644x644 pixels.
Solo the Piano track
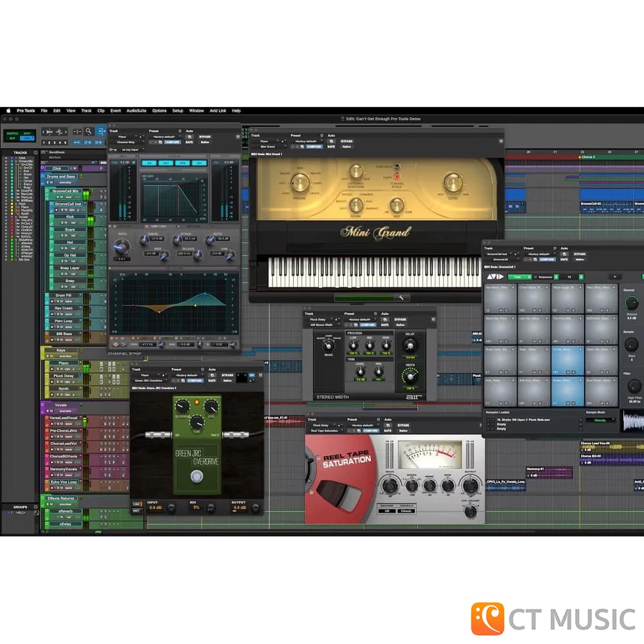pyautogui.click(x=57, y=369)
